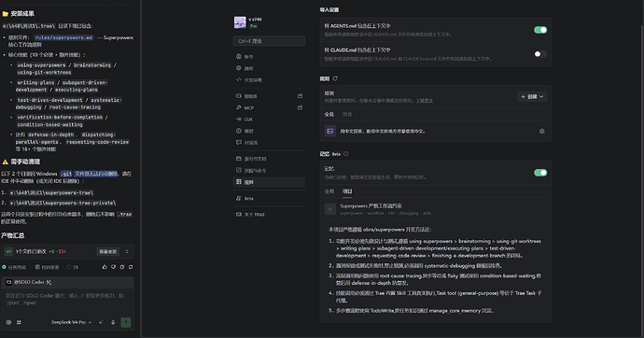Screen dimensions: 644x338
Task: Enable the CLAUDE.md include-in-context switch
Action: (x=540, y=54)
